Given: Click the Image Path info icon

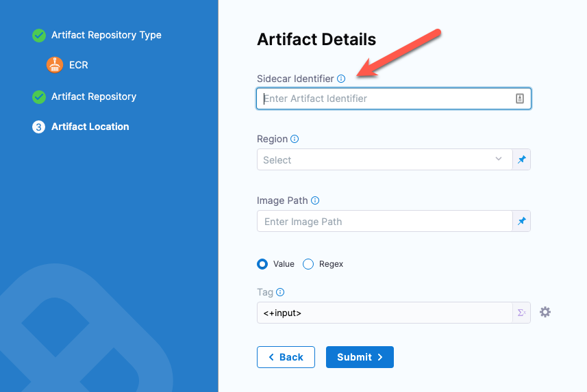Looking at the screenshot, I should click(x=315, y=200).
